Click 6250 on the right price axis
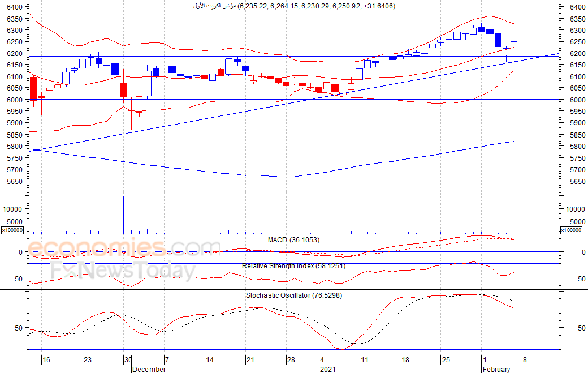 pos(577,42)
